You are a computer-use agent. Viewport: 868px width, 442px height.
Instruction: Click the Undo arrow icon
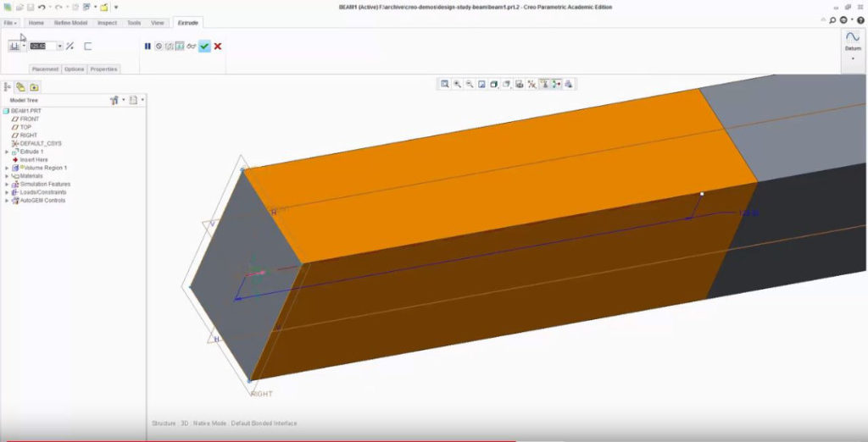coord(41,7)
